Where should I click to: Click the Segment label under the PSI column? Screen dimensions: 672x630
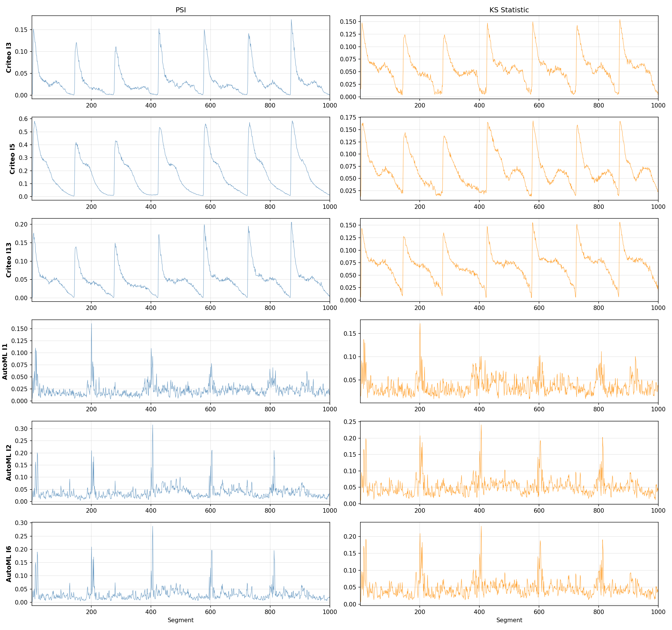point(181,620)
